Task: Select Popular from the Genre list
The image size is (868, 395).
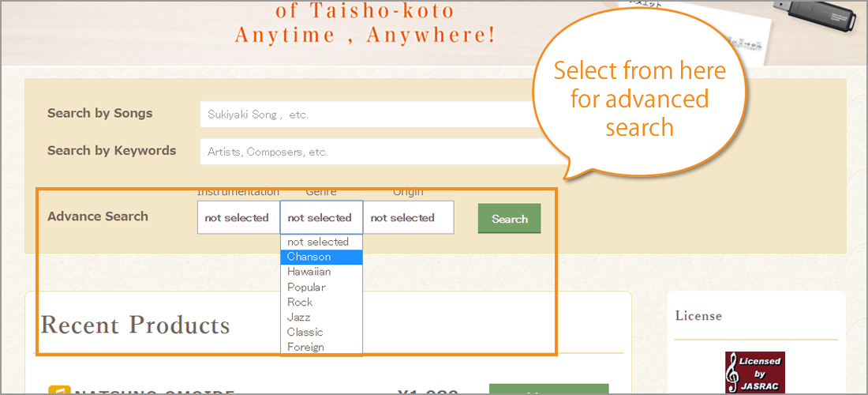Action: pos(322,287)
